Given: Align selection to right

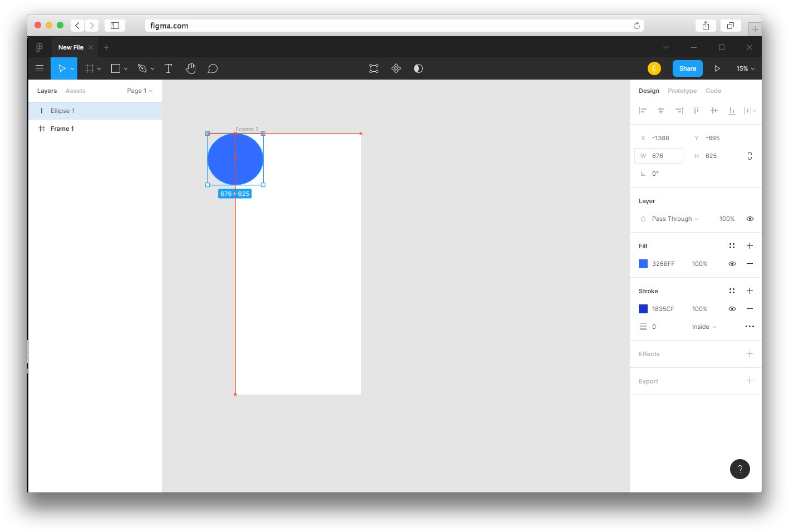Looking at the screenshot, I should point(678,111).
